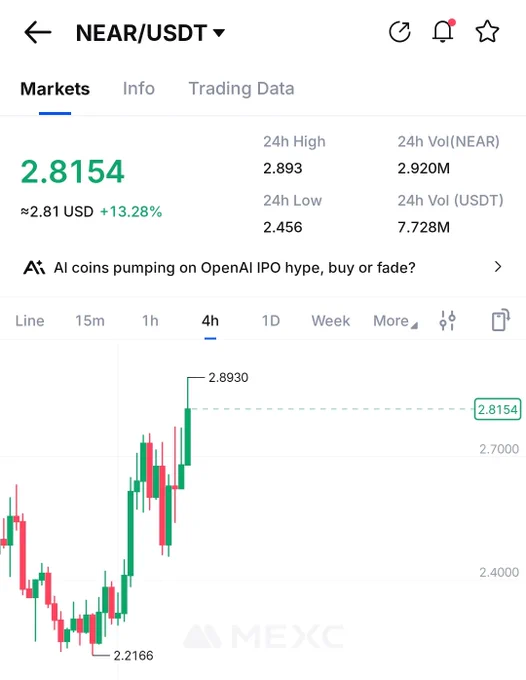526x680 pixels.
Task: Tap the AI assistant icon beside headline
Action: point(34,268)
